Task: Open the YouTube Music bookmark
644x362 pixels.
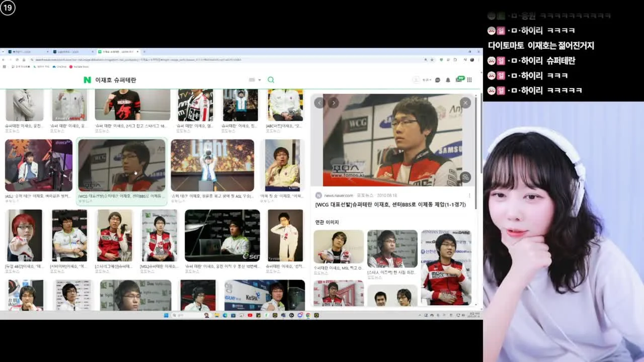Action: pyautogui.click(x=79, y=66)
